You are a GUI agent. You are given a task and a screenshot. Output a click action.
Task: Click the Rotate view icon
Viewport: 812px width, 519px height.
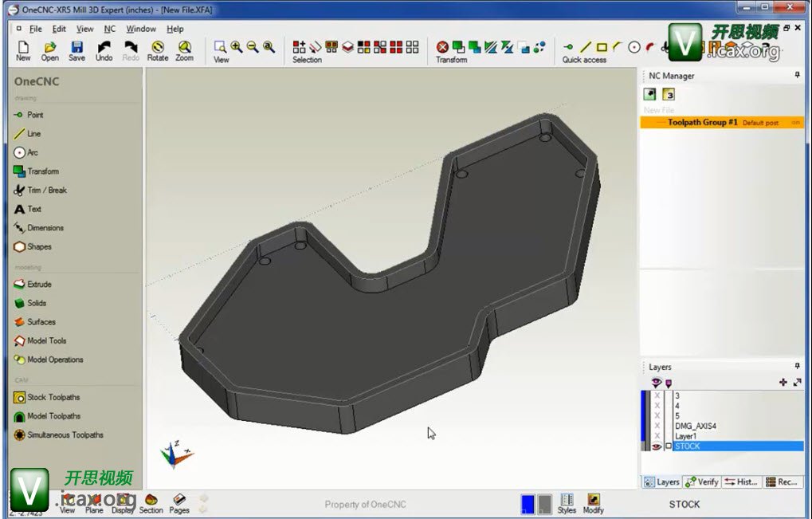(158, 51)
